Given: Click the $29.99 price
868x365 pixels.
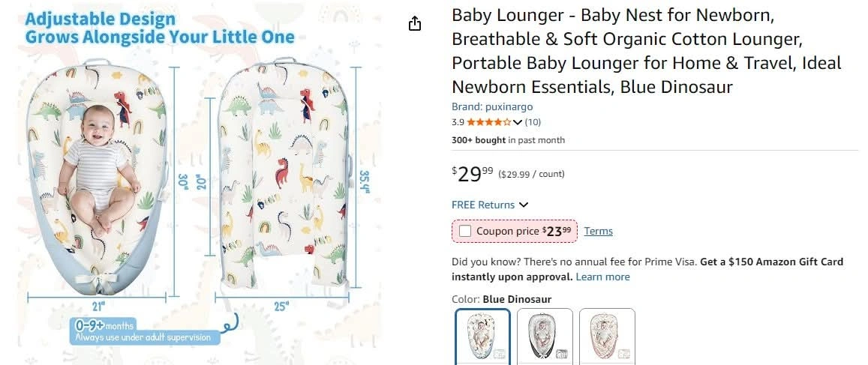Looking at the screenshot, I should (473, 174).
